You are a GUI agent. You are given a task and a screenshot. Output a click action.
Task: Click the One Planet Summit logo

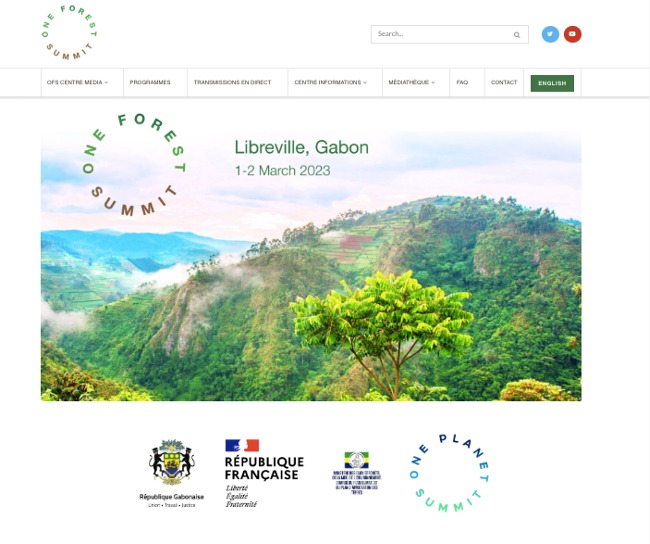pos(449,473)
